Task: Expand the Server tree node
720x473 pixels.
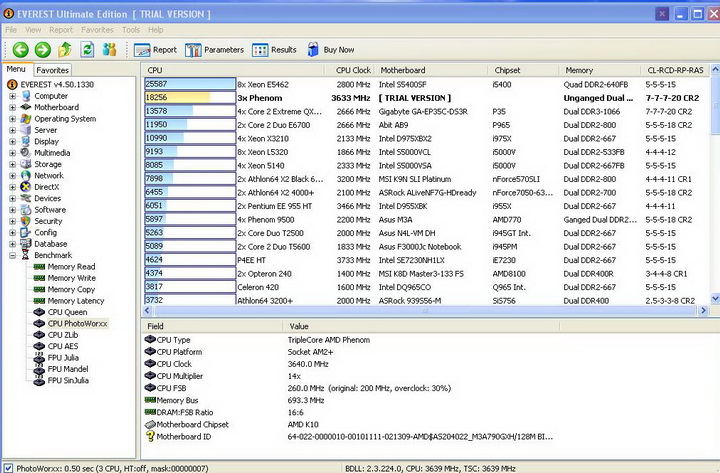Action: 12,130
